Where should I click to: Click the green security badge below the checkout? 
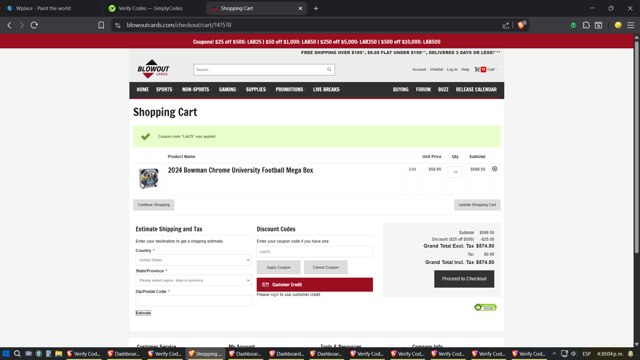coord(485,307)
